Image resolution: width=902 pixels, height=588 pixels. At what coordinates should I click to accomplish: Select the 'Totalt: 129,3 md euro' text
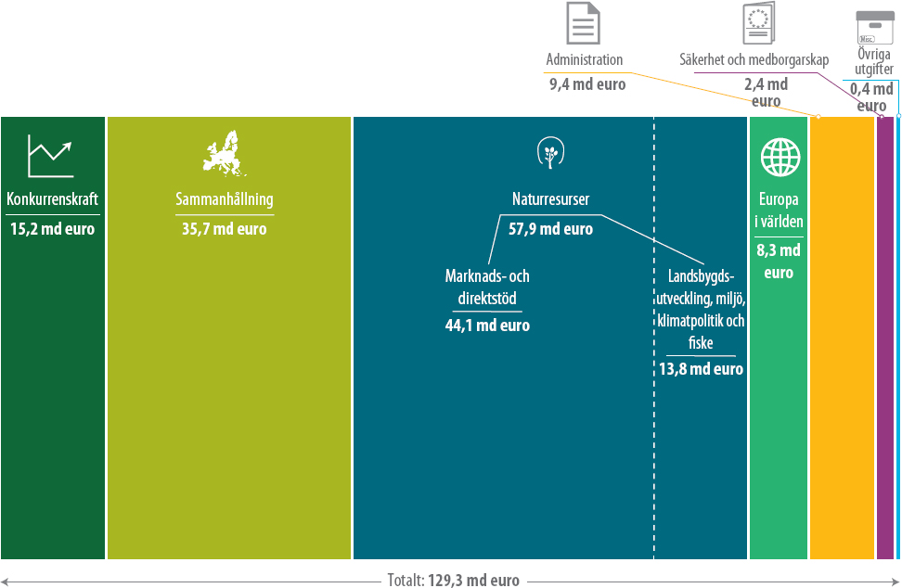point(453,580)
